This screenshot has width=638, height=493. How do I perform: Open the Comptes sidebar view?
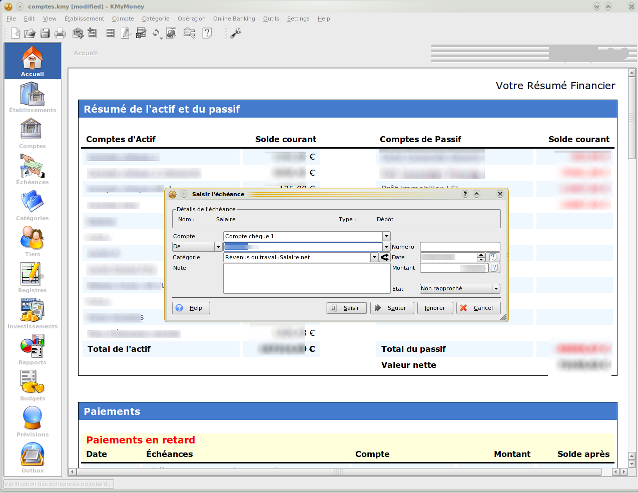(33, 133)
